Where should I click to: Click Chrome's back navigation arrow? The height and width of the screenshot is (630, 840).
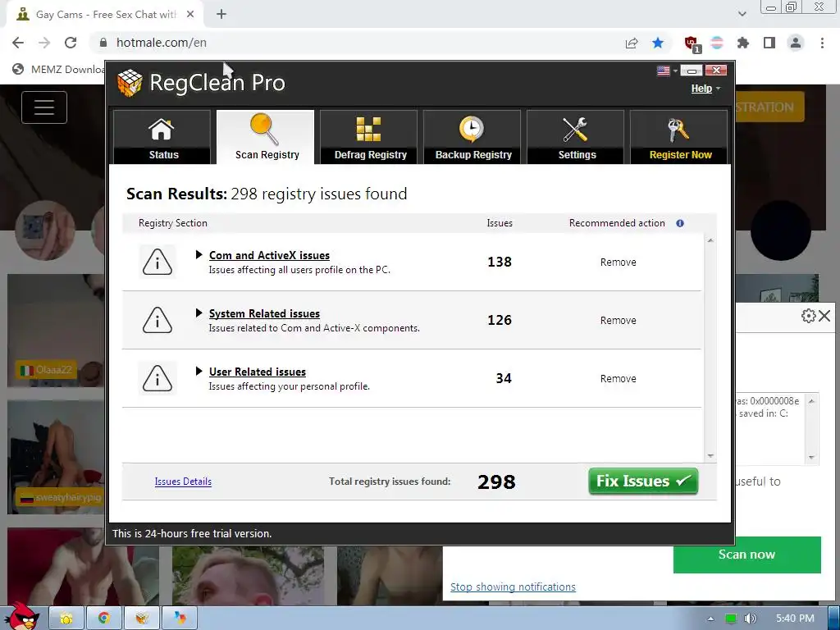tap(18, 43)
